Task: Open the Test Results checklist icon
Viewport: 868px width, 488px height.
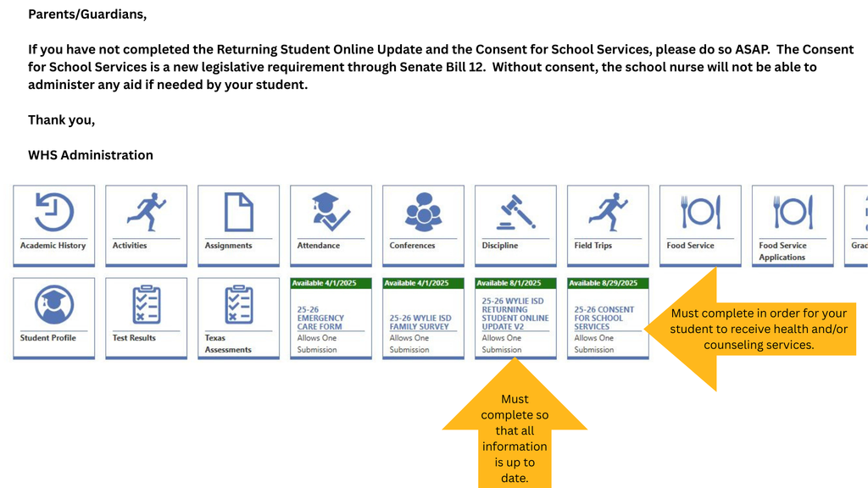Action: click(x=146, y=305)
